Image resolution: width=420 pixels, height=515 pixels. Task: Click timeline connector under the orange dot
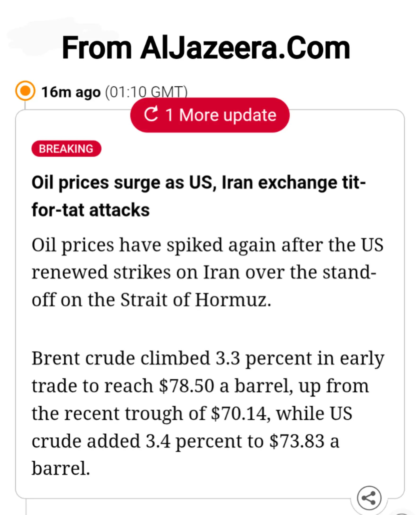25,105
